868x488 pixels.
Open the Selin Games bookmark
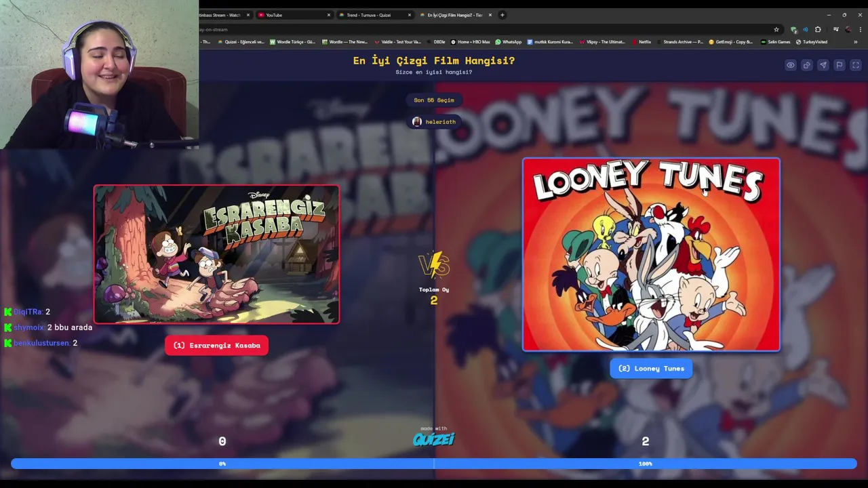click(775, 42)
